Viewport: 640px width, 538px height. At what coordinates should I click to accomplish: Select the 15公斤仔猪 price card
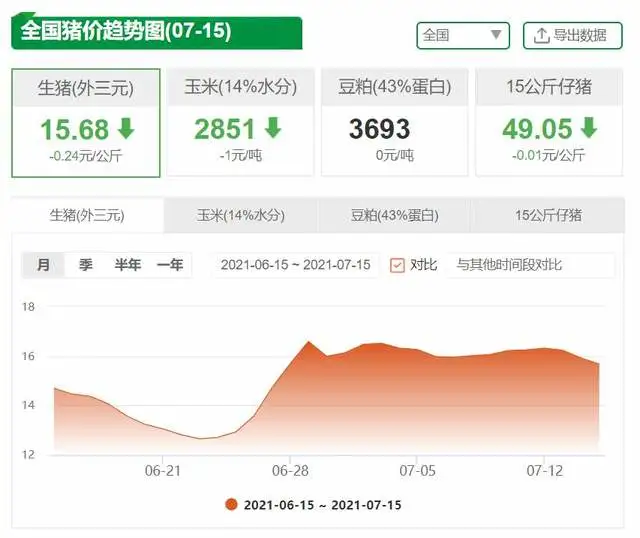click(549, 122)
